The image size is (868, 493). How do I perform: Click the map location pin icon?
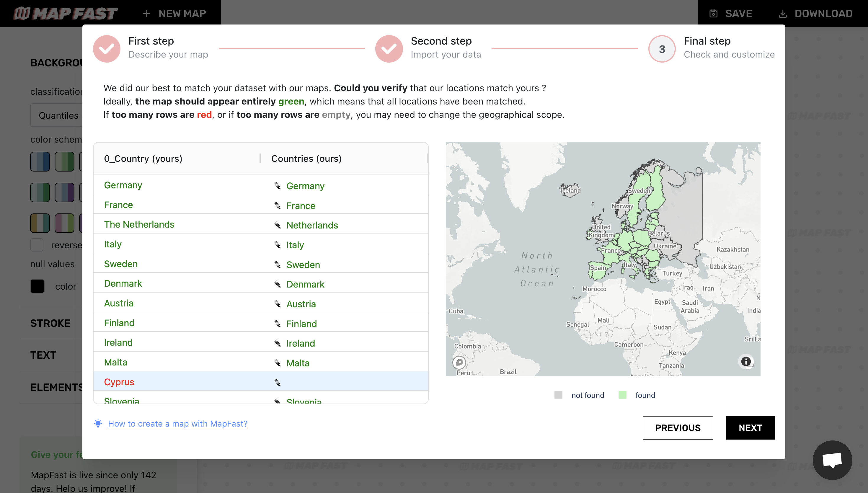[x=459, y=362]
